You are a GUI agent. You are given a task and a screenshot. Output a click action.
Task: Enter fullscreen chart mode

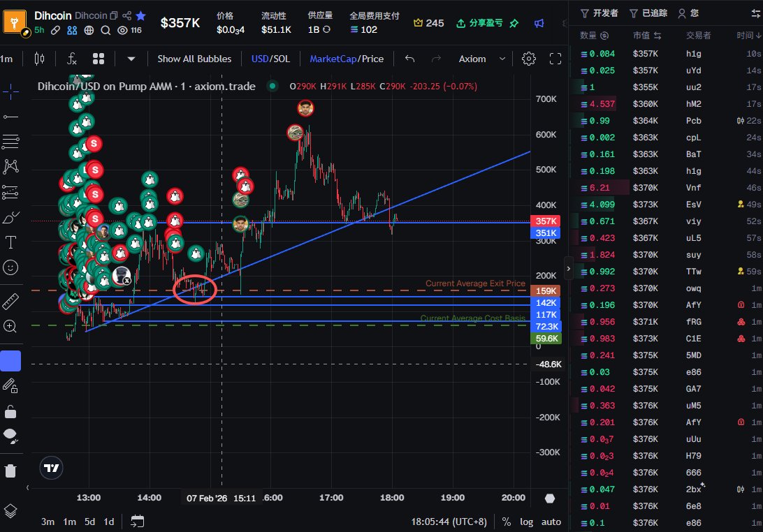click(555, 59)
